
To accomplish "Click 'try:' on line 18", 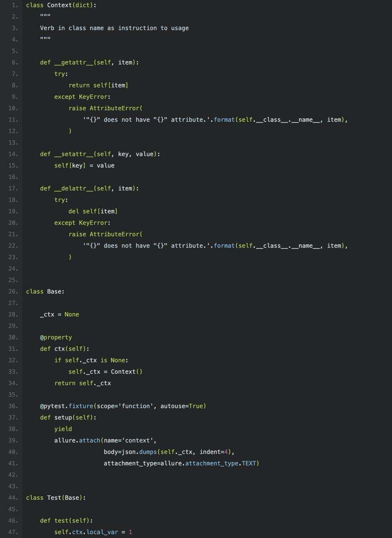I will (x=61, y=200).
